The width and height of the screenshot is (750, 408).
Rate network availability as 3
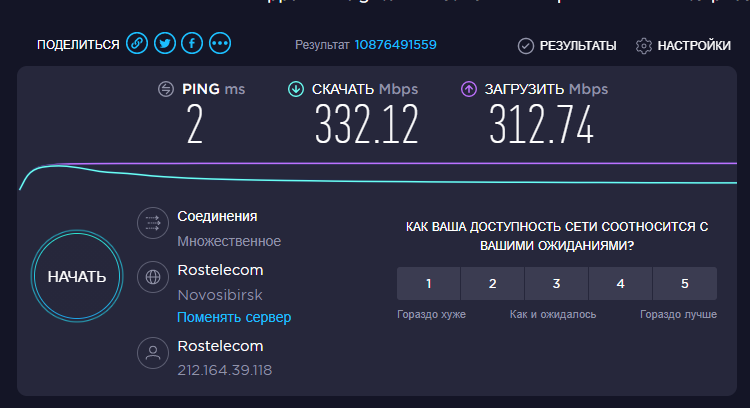pyautogui.click(x=556, y=284)
